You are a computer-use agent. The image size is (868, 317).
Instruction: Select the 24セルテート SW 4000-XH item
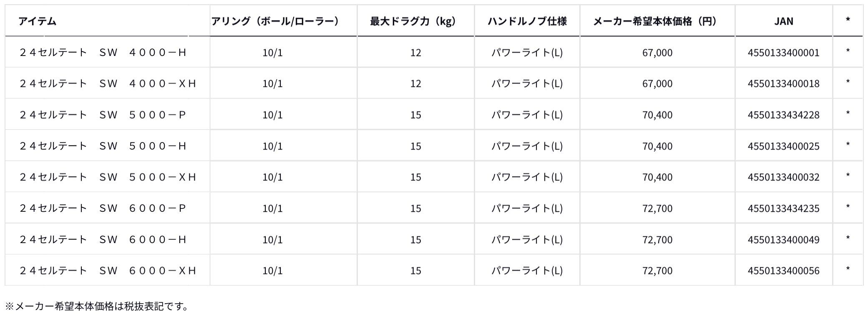pos(108,84)
